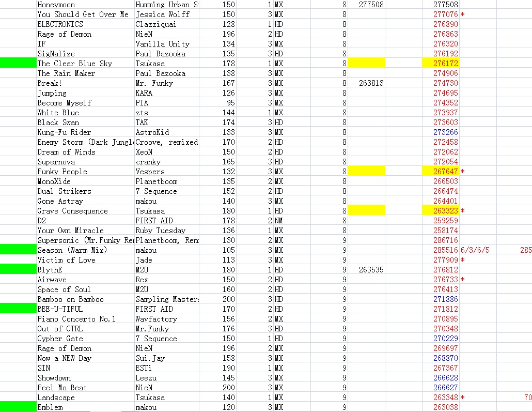
Task: Select the Victim of Love cell
Action: point(85,260)
